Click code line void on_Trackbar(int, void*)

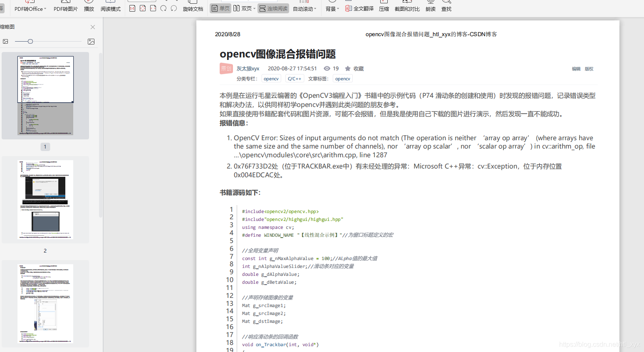coord(280,345)
